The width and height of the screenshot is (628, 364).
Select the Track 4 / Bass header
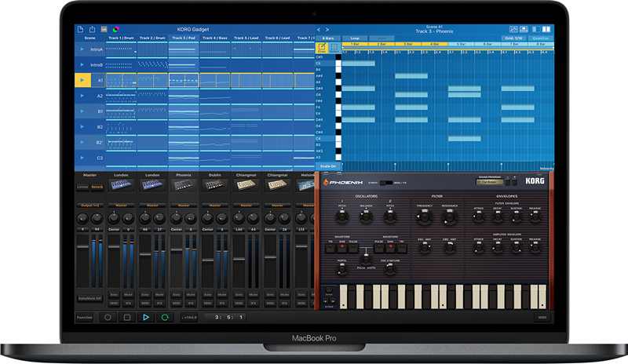(214, 38)
